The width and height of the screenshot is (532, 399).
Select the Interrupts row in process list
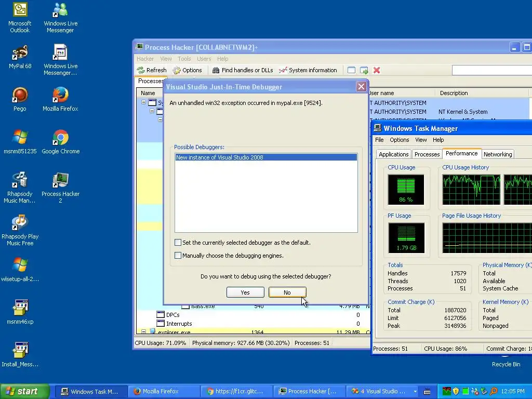pos(253,323)
